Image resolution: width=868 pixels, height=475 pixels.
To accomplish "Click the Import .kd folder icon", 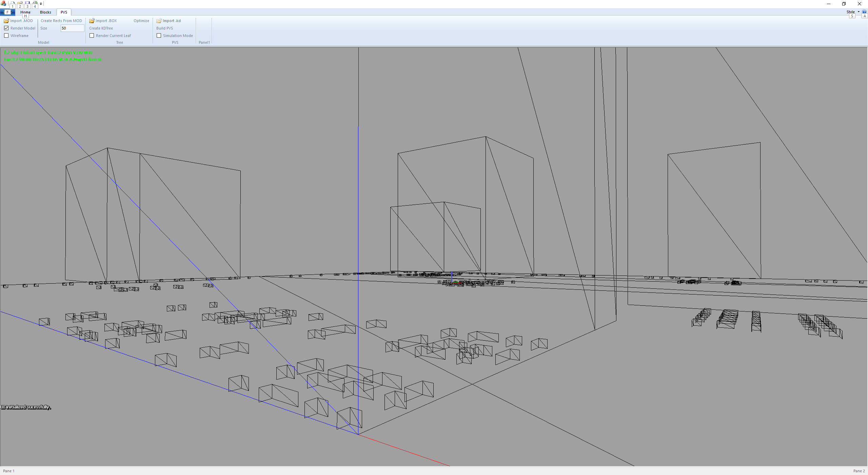I will pyautogui.click(x=159, y=21).
